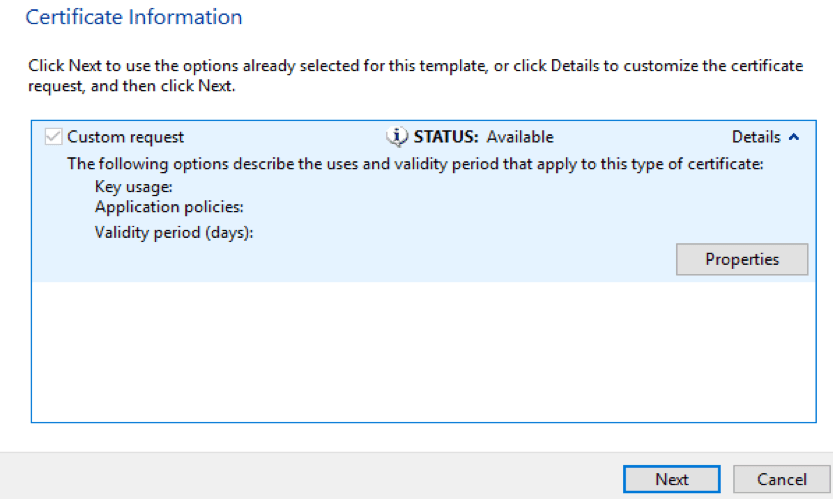Screen dimensions: 833x499
Task: Click empty white area below request panel
Action: point(400,350)
